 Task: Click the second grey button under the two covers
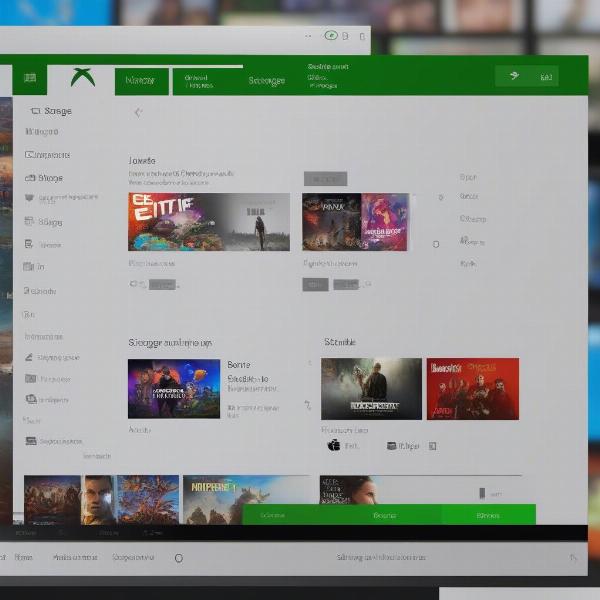pyautogui.click(x=346, y=285)
